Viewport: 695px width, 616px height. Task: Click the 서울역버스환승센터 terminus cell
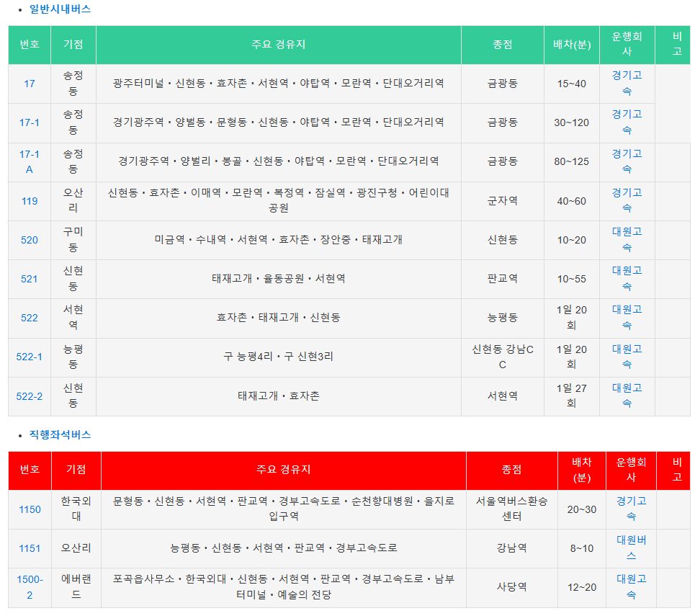tap(511, 509)
